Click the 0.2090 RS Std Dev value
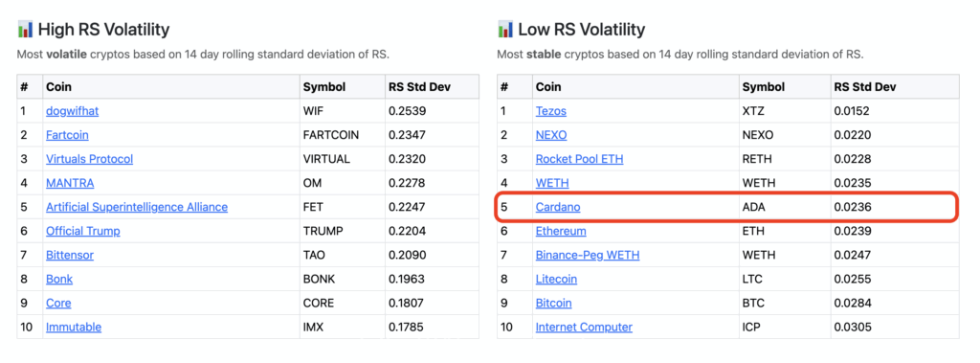Image resolution: width=980 pixels, height=363 pixels. pyautogui.click(x=408, y=255)
